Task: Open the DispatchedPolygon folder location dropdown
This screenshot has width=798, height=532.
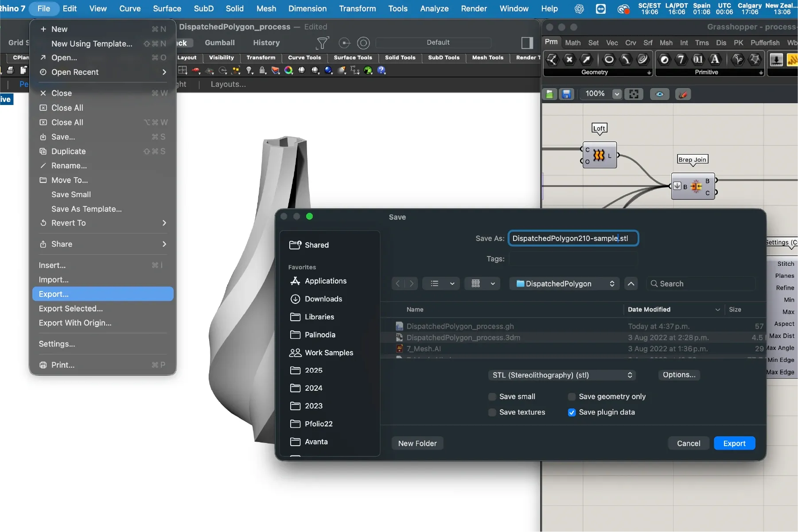Action: [565, 283]
